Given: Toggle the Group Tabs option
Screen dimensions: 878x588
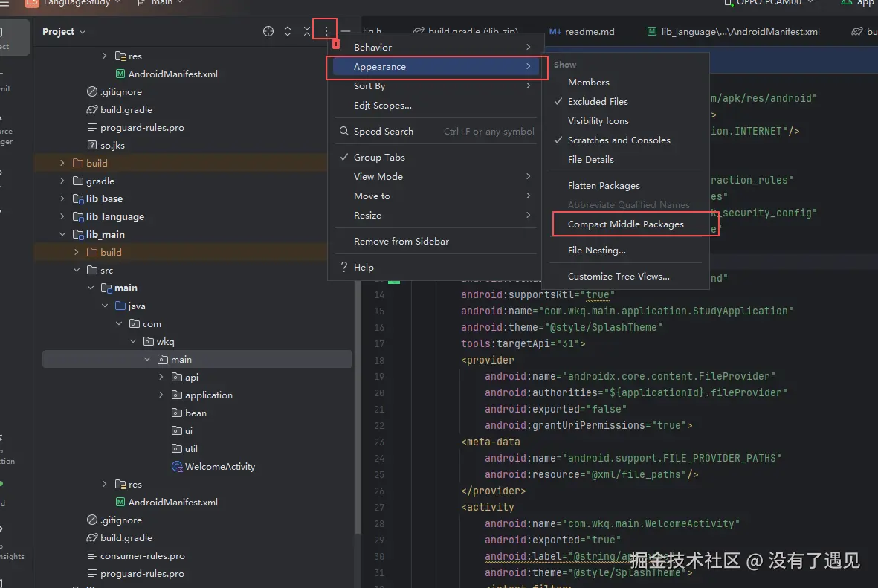Looking at the screenshot, I should tap(379, 158).
